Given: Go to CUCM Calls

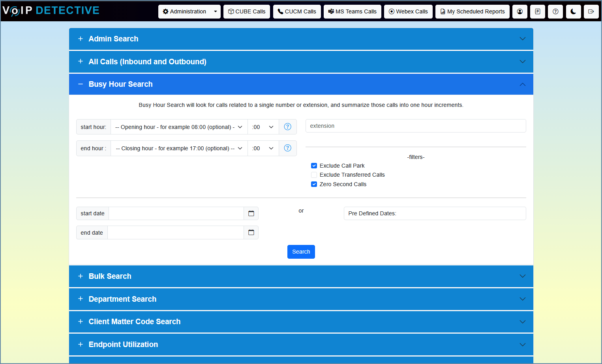Looking at the screenshot, I should coord(297,11).
